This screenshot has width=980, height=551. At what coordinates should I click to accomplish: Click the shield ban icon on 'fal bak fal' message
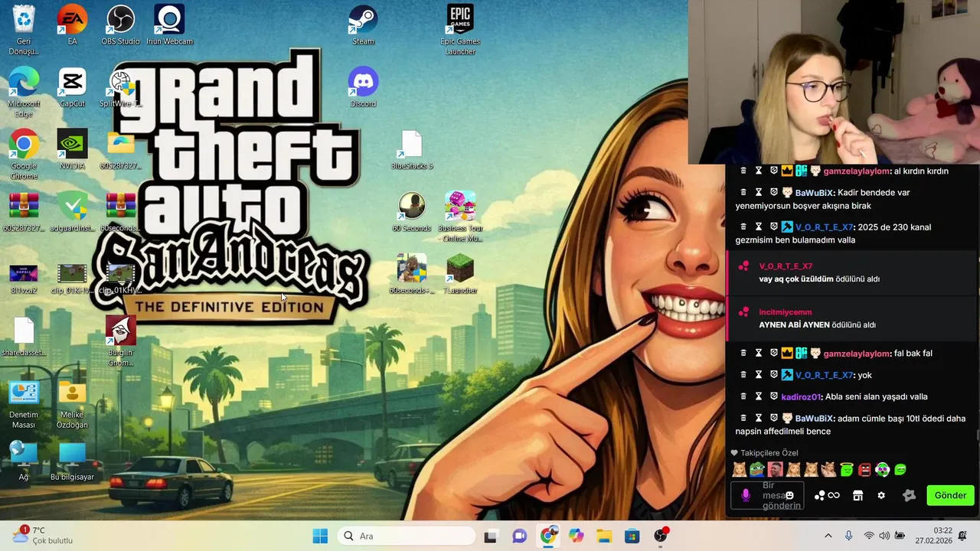pos(773,353)
